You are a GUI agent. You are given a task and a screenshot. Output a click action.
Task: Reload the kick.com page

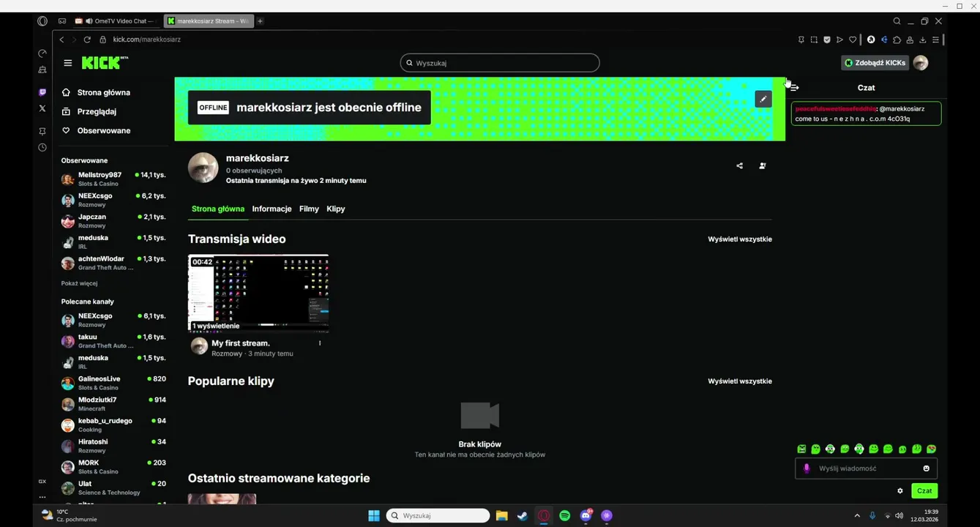(87, 40)
